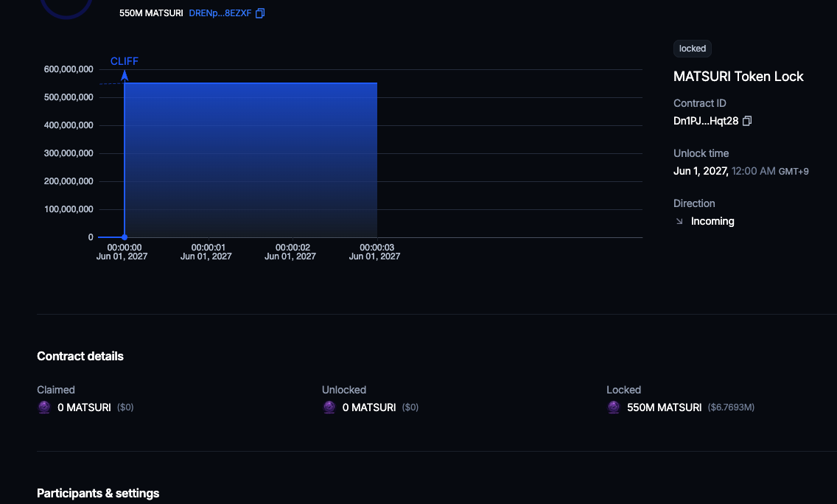837x504 pixels.
Task: Click the chart point at 00:00:00 baseline
Action: [125, 237]
